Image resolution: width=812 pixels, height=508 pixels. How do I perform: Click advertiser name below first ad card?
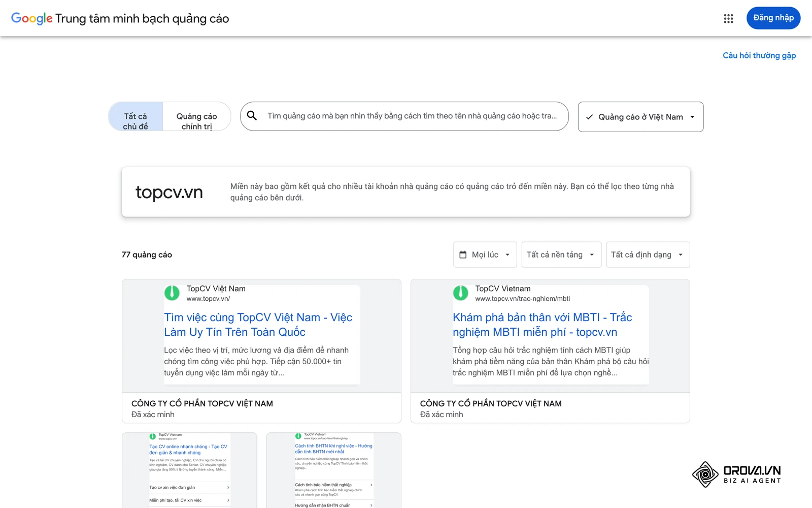202,403
